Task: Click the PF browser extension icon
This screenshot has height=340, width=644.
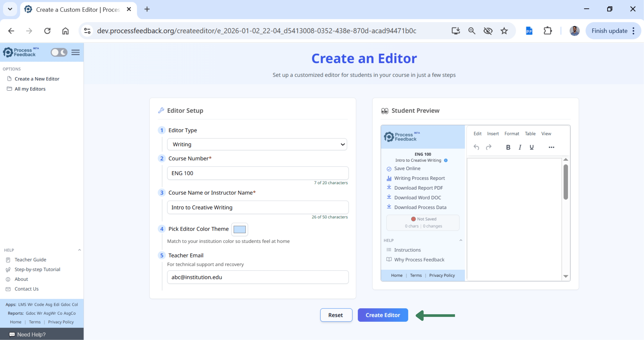Action: coord(529,31)
